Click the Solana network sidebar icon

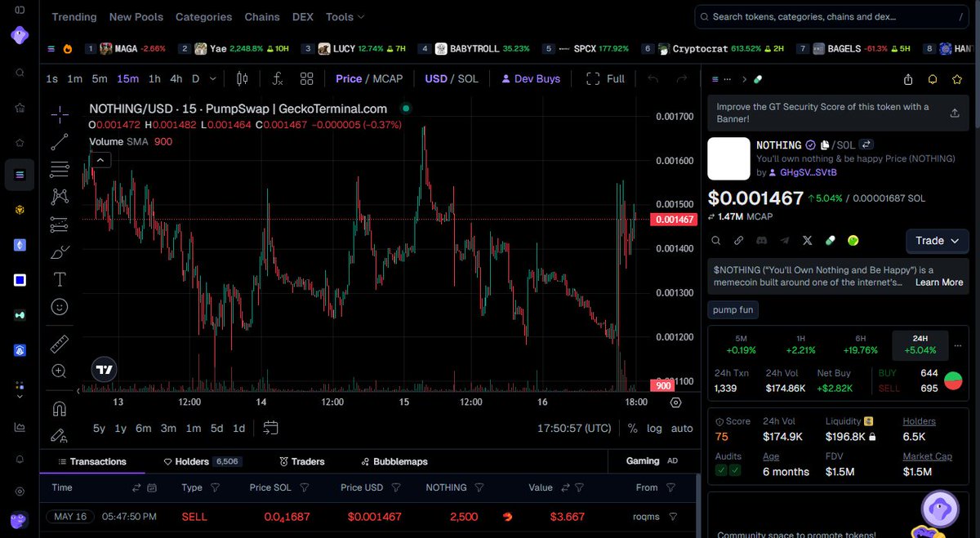pyautogui.click(x=20, y=175)
